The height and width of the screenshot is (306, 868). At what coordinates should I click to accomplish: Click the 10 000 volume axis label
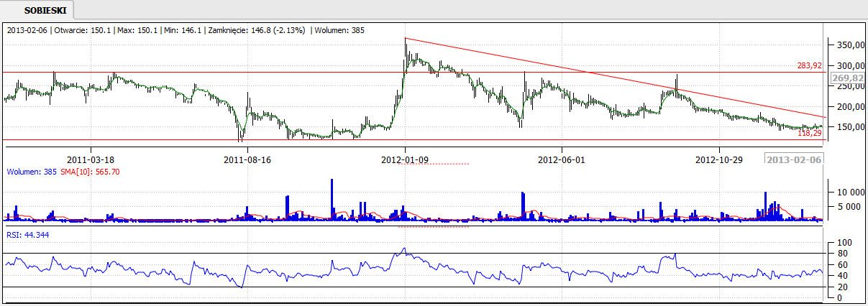coord(850,192)
